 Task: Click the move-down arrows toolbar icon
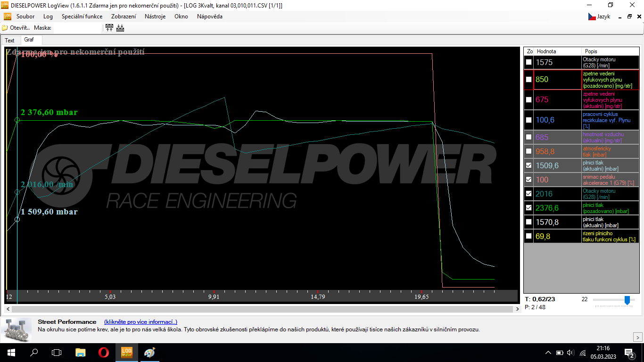pos(120,28)
